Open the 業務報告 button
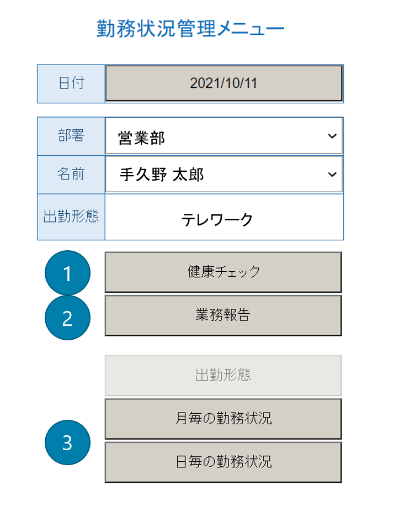 click(223, 315)
